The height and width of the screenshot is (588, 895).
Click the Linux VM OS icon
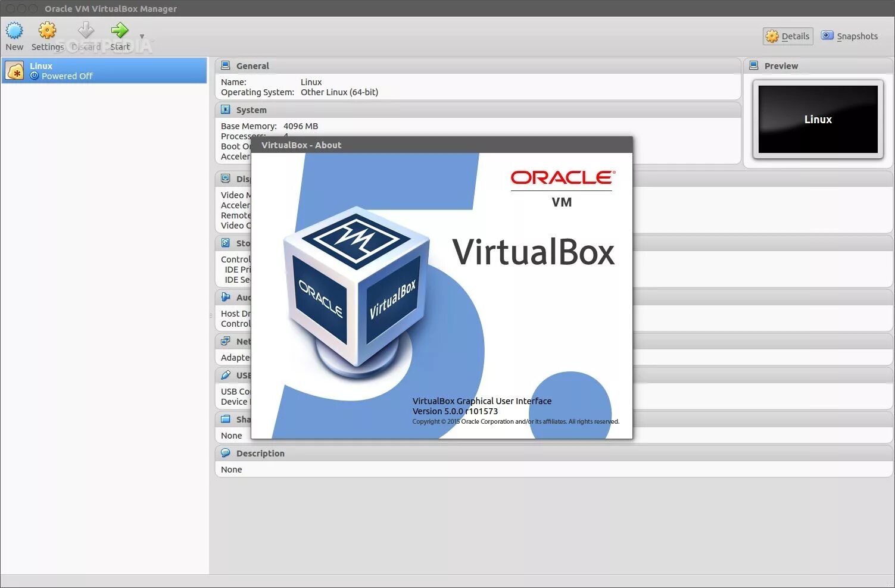(x=15, y=71)
